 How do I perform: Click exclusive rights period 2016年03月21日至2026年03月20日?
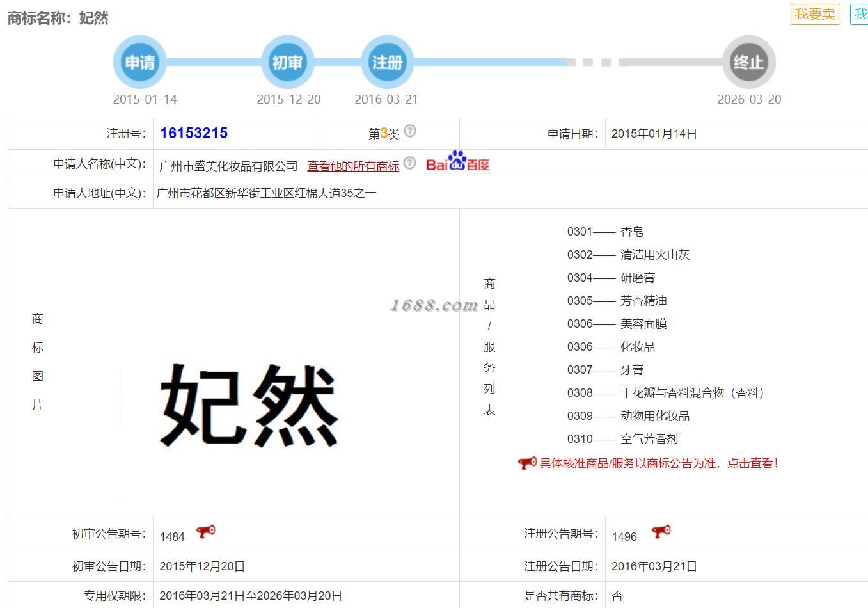pyautogui.click(x=251, y=596)
